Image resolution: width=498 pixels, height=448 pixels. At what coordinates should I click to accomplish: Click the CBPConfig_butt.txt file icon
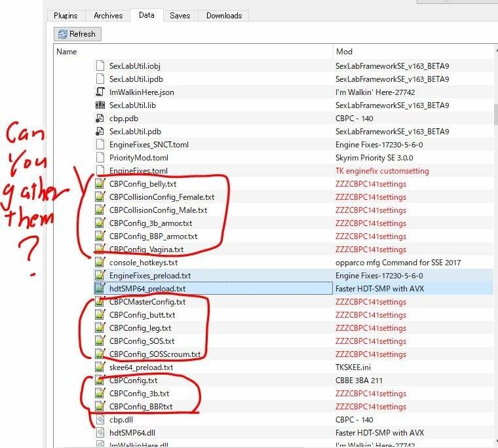click(x=100, y=314)
